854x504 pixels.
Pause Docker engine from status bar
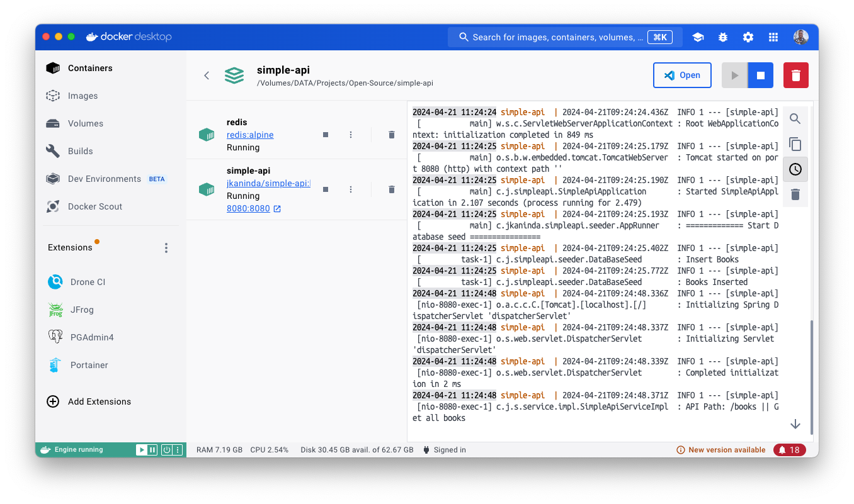pyautogui.click(x=152, y=450)
